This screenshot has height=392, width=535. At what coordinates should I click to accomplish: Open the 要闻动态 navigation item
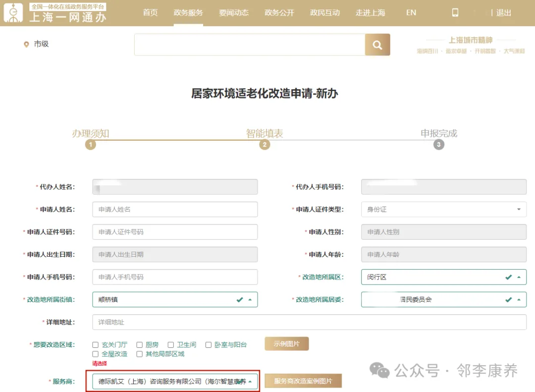[234, 12]
